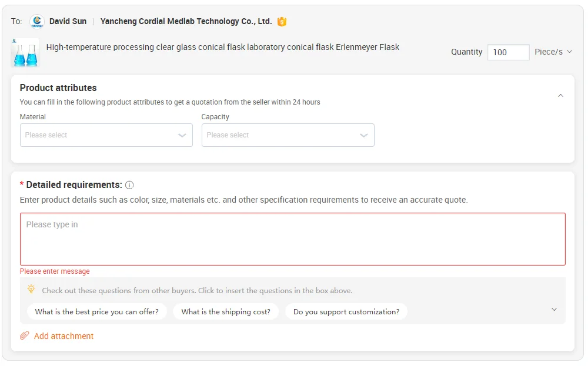The width and height of the screenshot is (588, 366).
Task: Click the paperclip attachment icon
Action: click(25, 336)
